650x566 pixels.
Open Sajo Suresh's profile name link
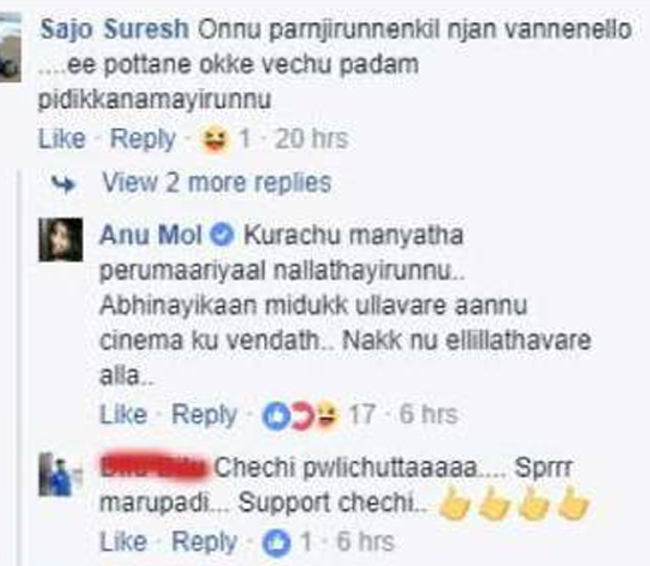(x=114, y=30)
